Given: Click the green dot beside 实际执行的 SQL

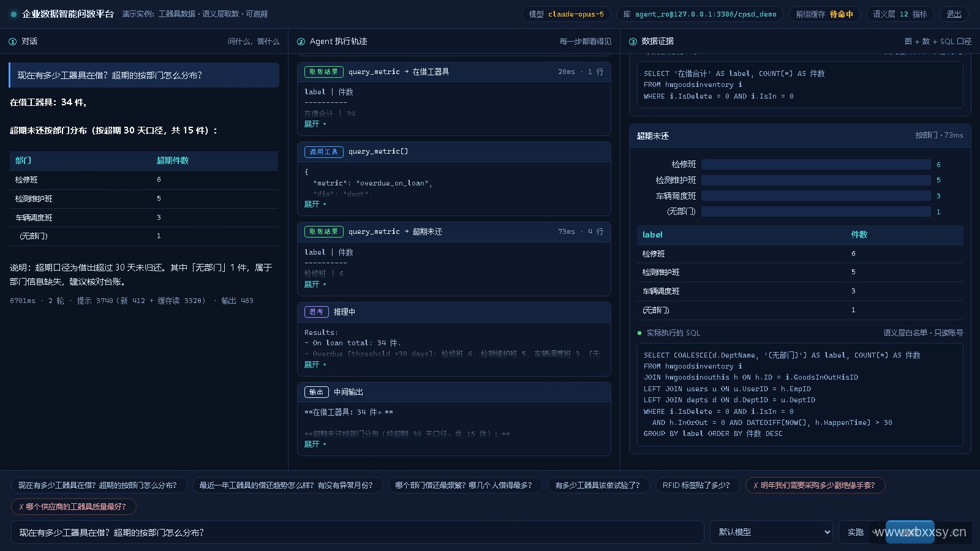Looking at the screenshot, I should [x=639, y=333].
